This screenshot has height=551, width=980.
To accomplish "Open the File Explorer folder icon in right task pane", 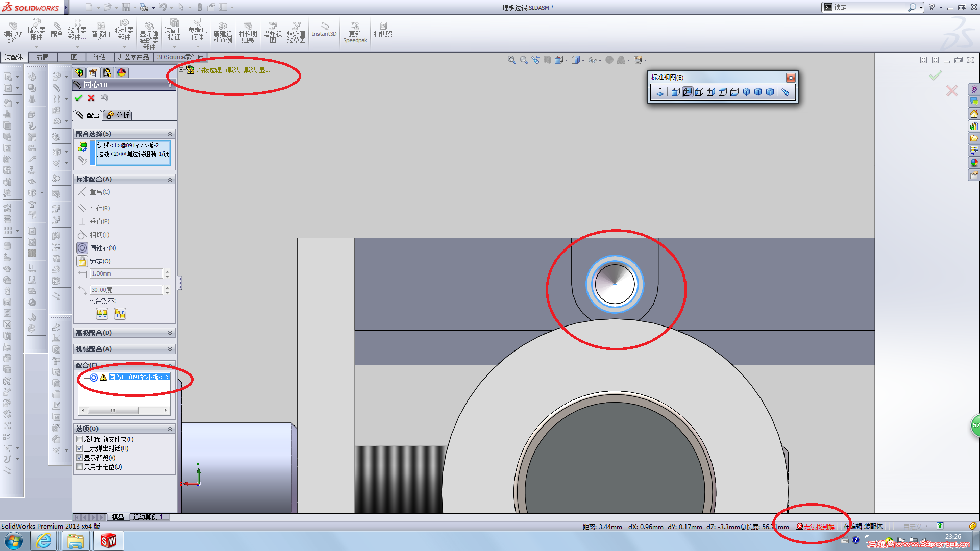I will pos(974,138).
